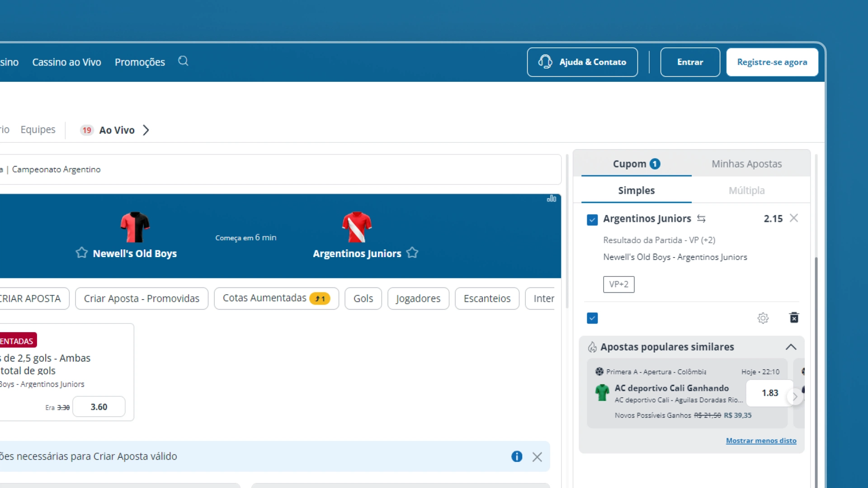The height and width of the screenshot is (488, 868).
Task: Dismiss the Criar Aposta info banner
Action: (x=537, y=457)
